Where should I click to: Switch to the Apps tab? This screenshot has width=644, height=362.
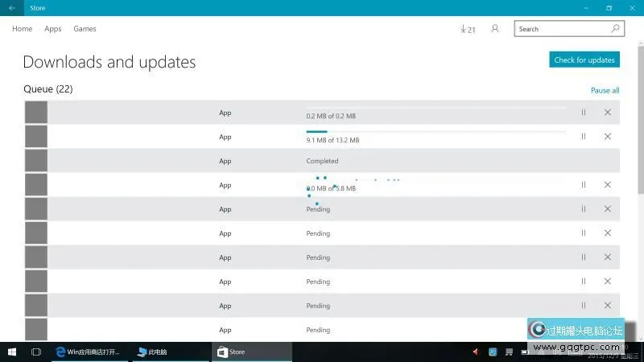point(53,29)
